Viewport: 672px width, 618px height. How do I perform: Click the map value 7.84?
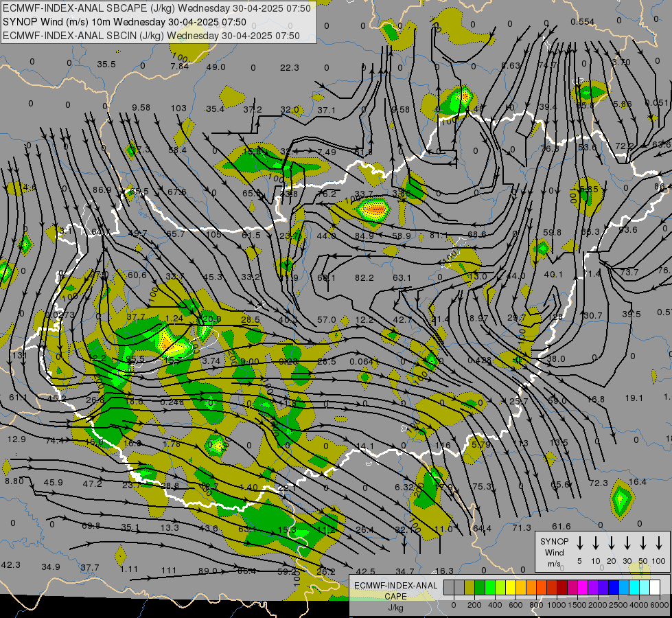coord(179,66)
